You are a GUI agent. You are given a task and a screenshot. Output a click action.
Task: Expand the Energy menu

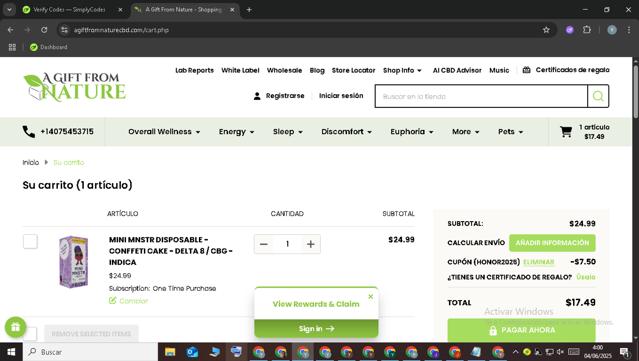pos(236,132)
